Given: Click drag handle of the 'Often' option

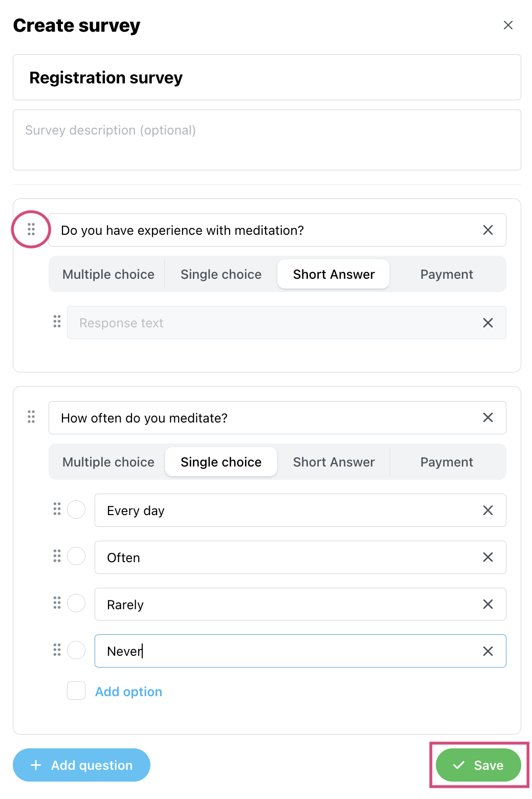Looking at the screenshot, I should 57,556.
